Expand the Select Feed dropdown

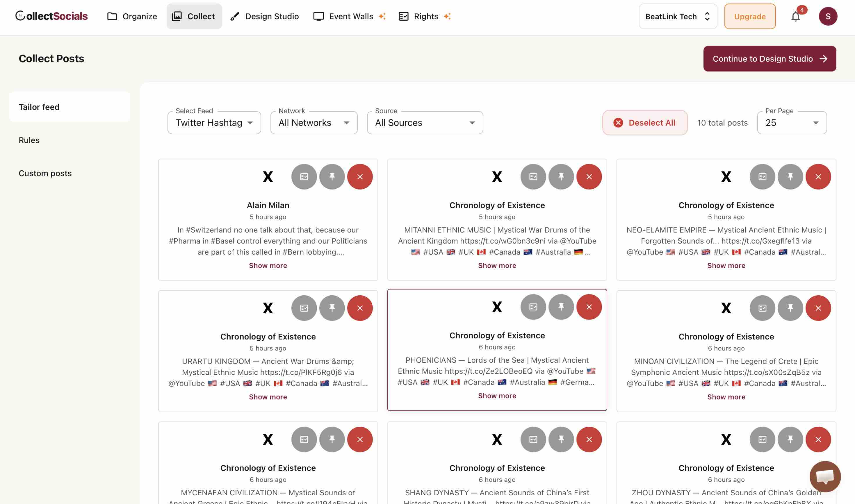coord(214,123)
